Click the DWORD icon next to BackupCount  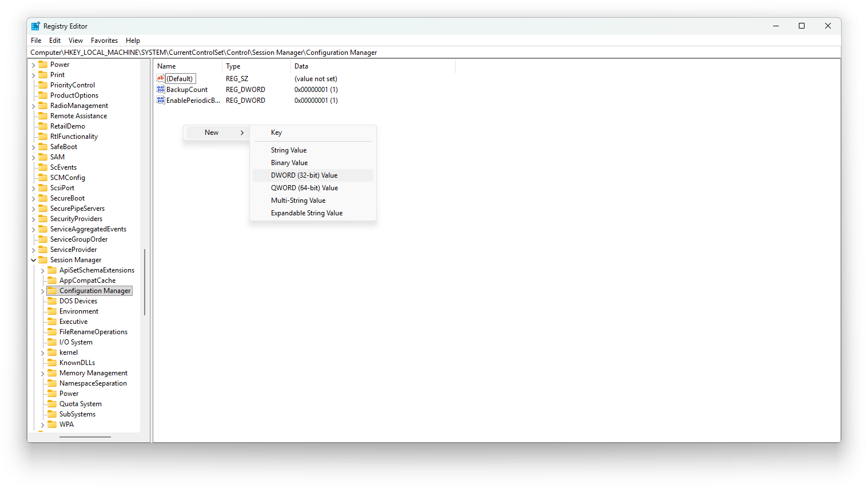(161, 90)
